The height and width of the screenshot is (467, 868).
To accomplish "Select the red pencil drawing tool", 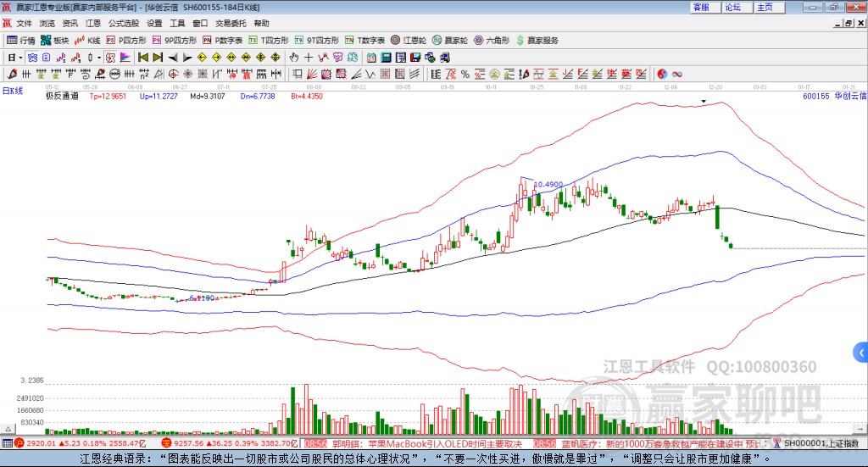I will tap(12, 74).
